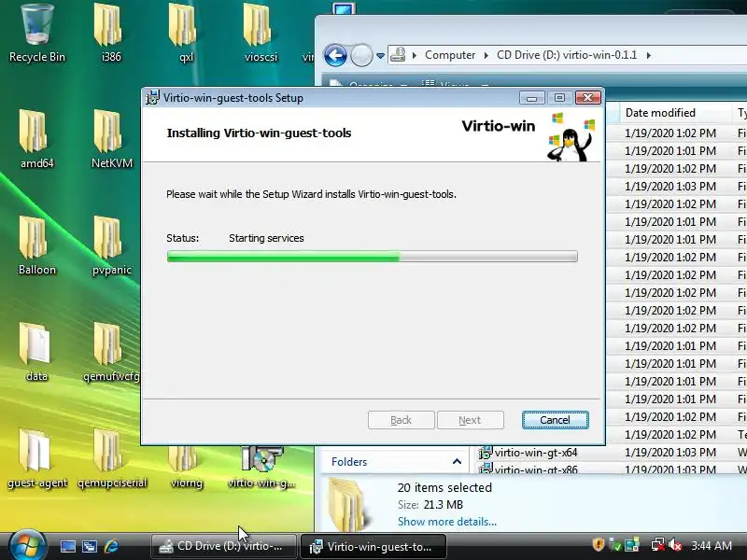Select the qemufwcfg folder on desktop
Viewport: 747px width, 560px height.
click(x=111, y=353)
